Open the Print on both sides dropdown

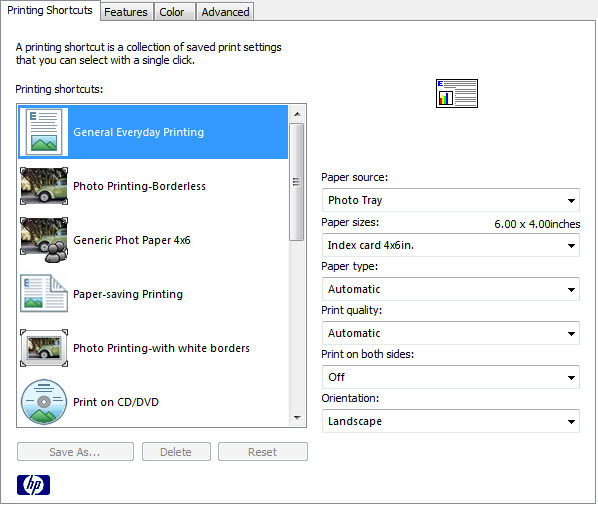pos(451,377)
